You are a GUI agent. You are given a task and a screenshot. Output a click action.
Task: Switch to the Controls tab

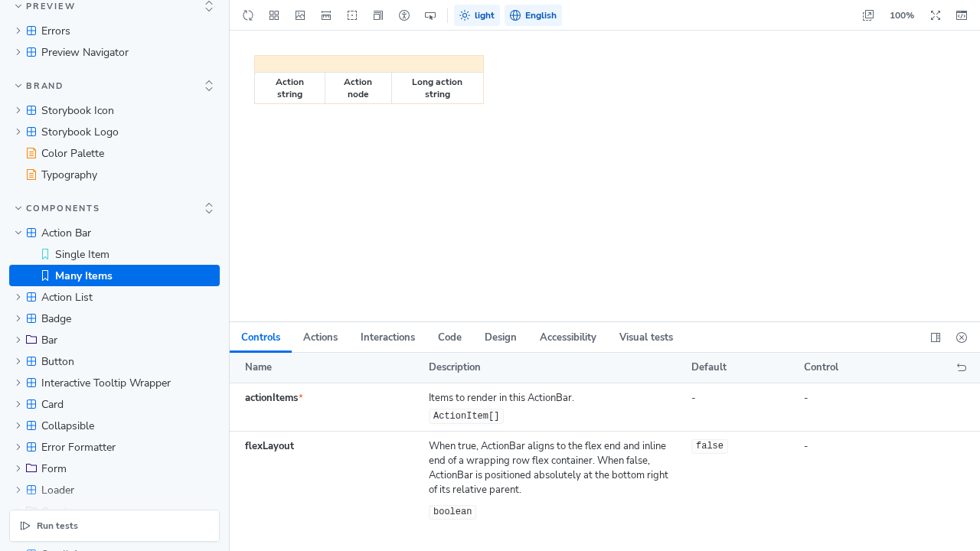tap(260, 337)
